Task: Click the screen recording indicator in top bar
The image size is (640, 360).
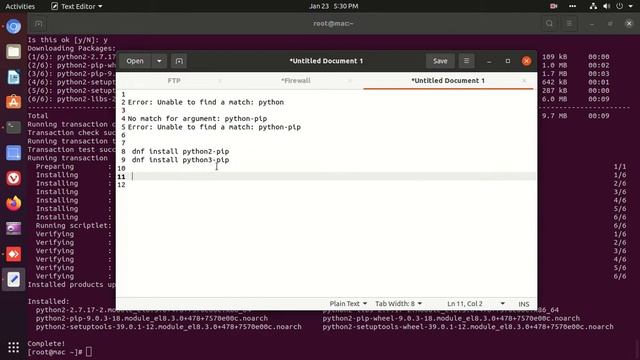Action: coord(553,6)
